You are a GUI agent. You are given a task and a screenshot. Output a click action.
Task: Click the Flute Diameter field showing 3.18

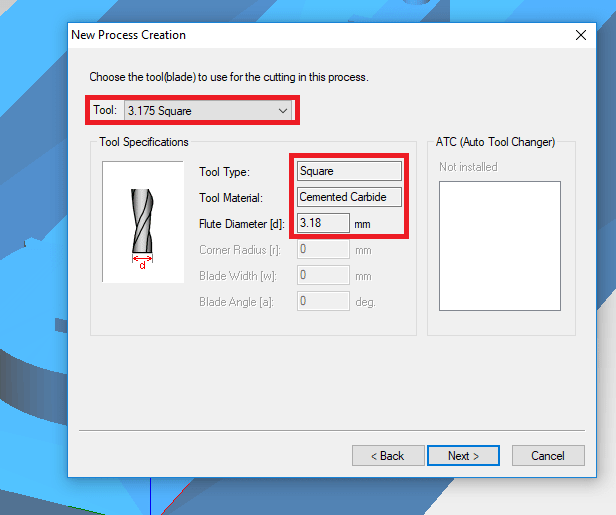click(x=323, y=223)
